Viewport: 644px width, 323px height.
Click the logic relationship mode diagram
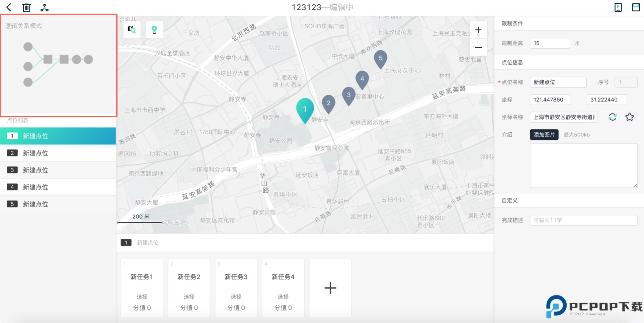click(x=58, y=64)
